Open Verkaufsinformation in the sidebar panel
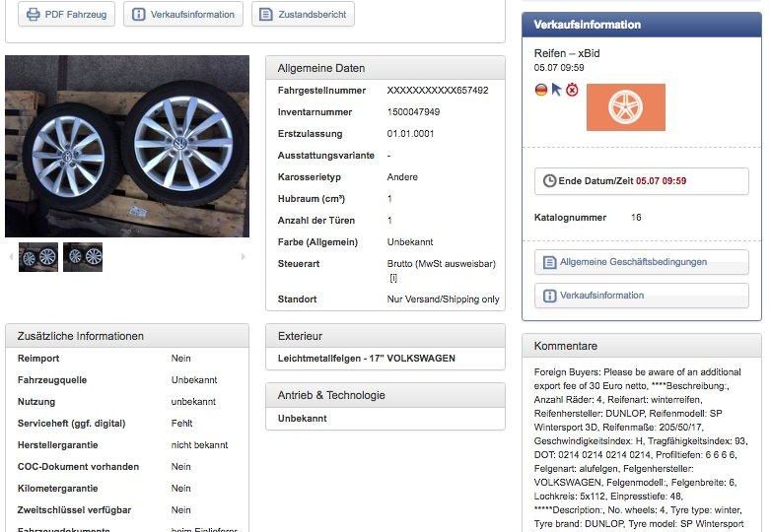This screenshot has height=532, width=770. pos(642,296)
